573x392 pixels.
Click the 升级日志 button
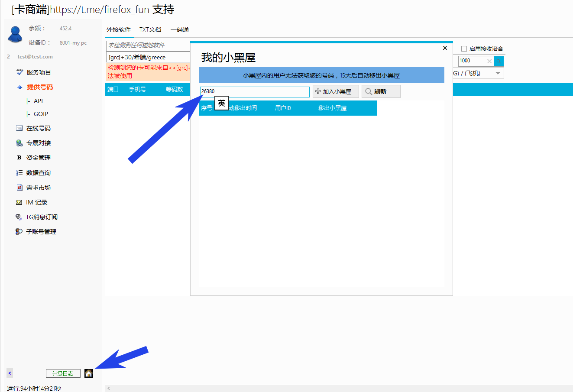pos(63,373)
